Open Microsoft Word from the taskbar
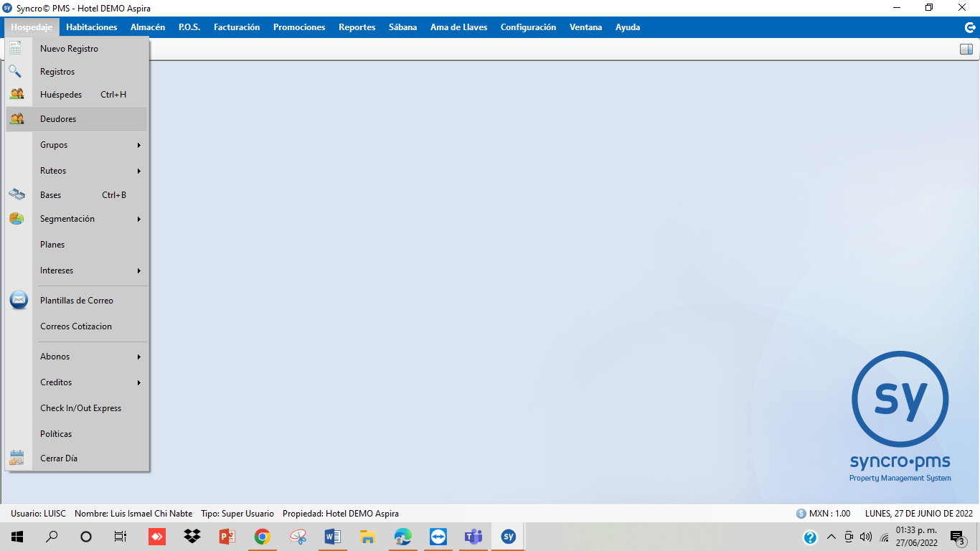The height and width of the screenshot is (551, 980). pos(333,537)
